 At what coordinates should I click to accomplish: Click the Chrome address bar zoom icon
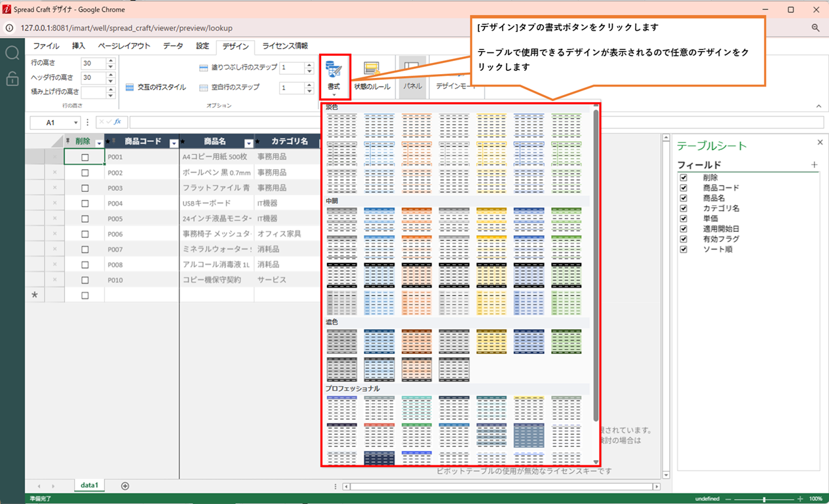tap(816, 28)
